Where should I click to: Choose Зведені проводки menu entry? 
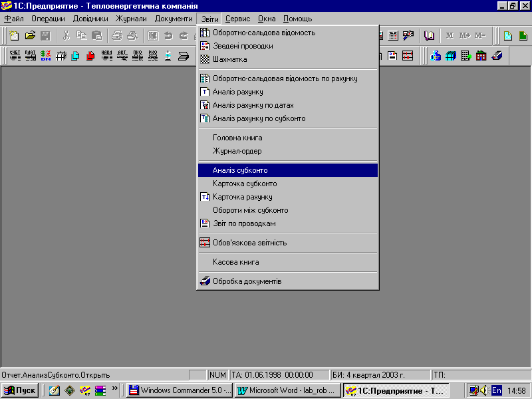288,46
